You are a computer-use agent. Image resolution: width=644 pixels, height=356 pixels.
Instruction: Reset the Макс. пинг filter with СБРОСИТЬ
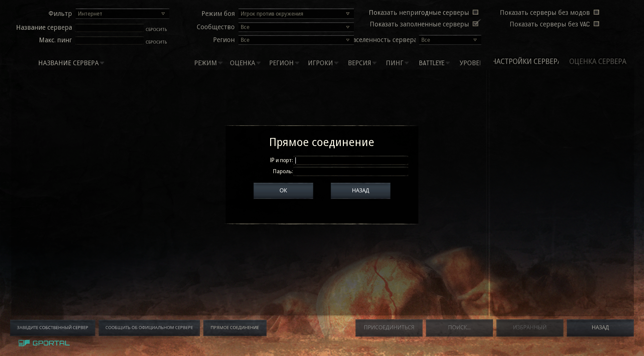pos(156,42)
